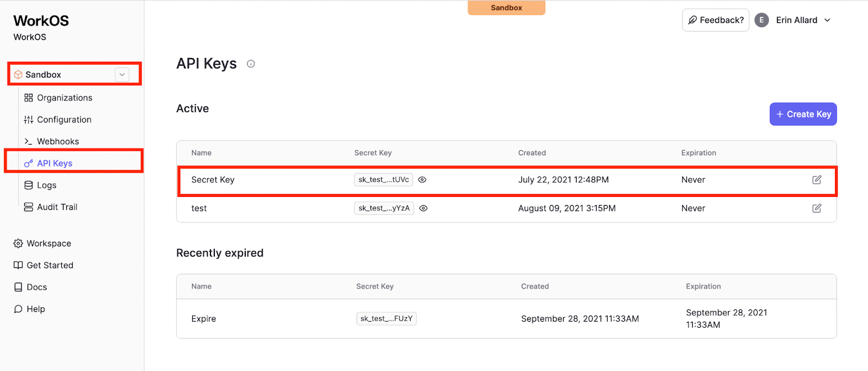
Task: Open Get Started in the sidebar
Action: click(43, 265)
